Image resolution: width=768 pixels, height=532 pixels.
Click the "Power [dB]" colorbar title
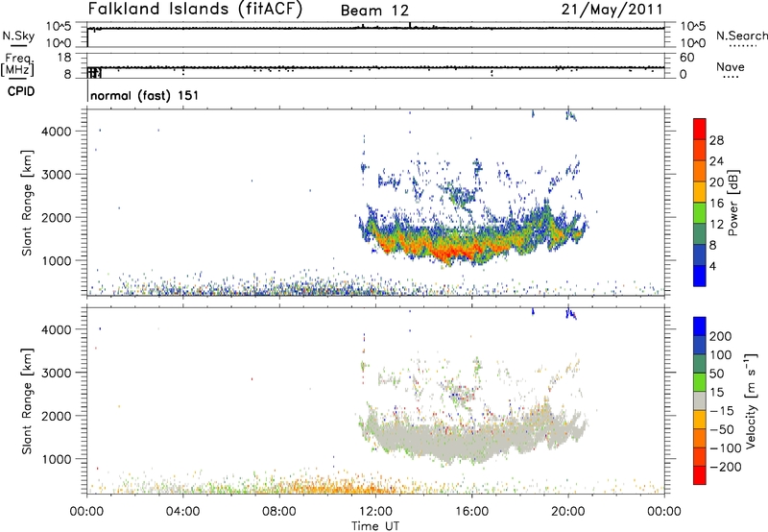coord(732,204)
